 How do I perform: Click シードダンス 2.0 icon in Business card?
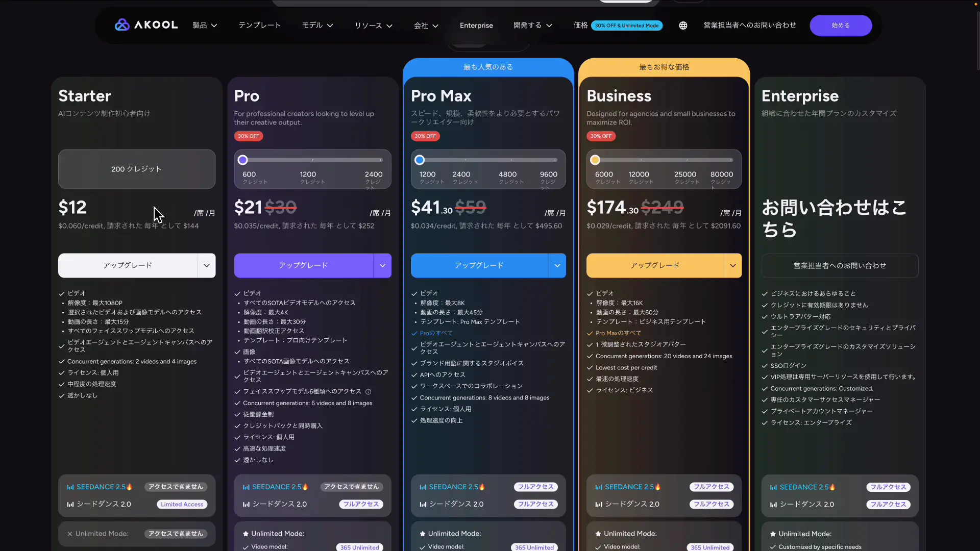(x=598, y=505)
